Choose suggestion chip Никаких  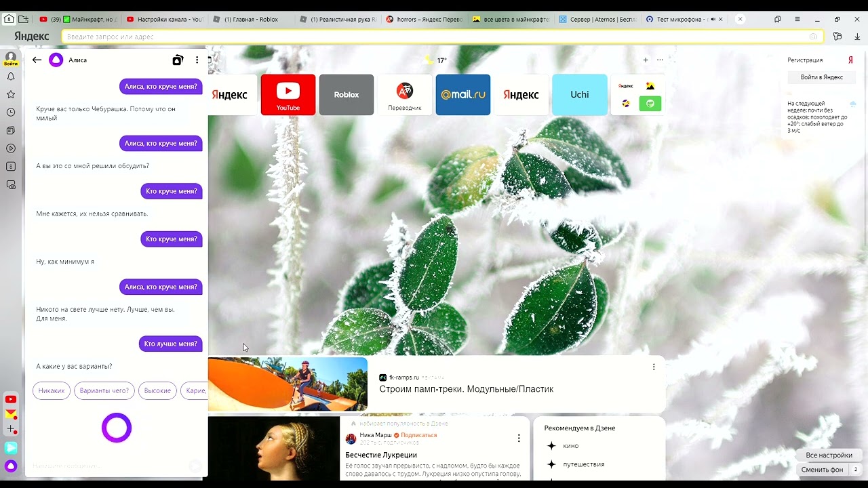(x=52, y=390)
